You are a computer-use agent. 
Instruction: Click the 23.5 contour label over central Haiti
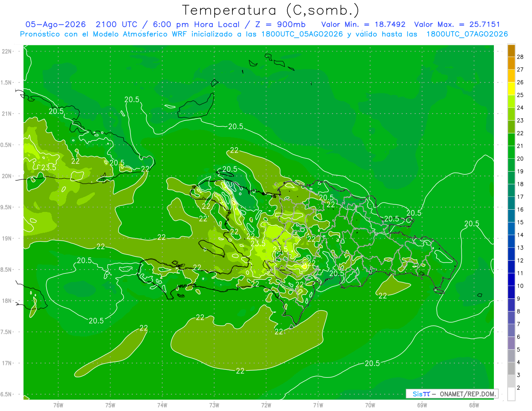[x=258, y=243]
